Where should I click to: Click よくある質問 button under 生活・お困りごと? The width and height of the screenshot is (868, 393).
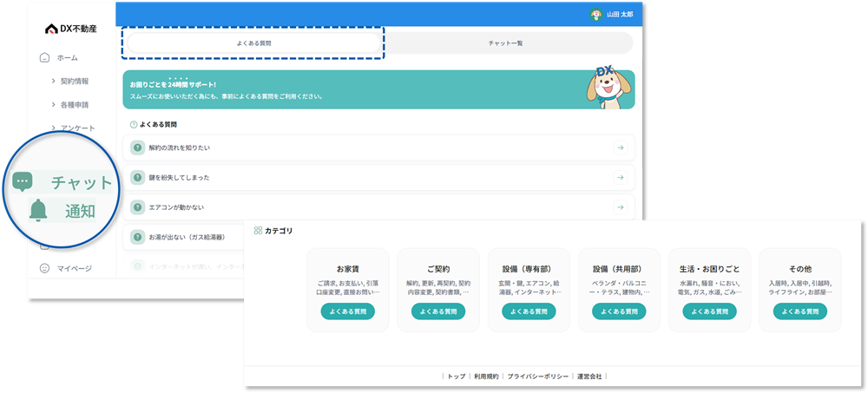[710, 311]
